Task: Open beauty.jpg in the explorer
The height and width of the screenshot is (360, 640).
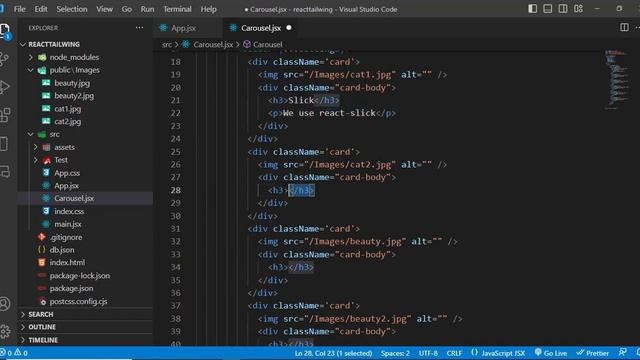Action: click(x=72, y=83)
